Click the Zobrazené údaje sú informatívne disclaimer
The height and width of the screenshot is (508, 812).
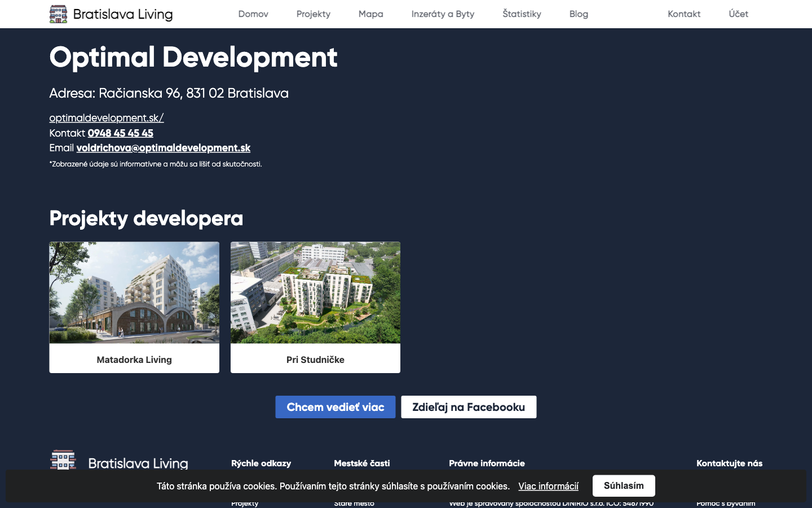[x=156, y=164]
